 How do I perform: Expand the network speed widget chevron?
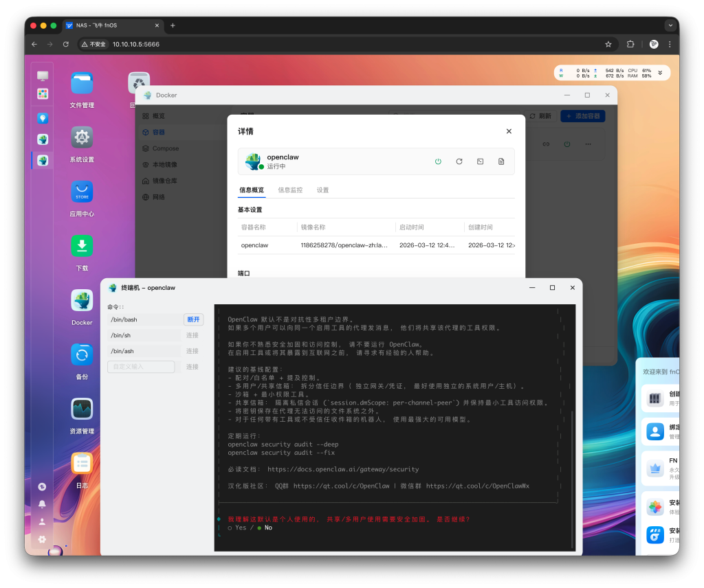click(660, 73)
